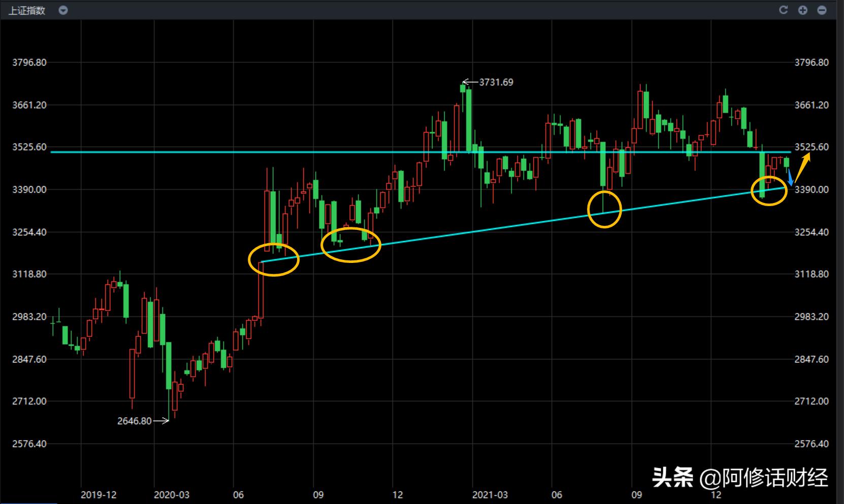Click the 2020-03 date label
844x504 pixels.
click(172, 494)
